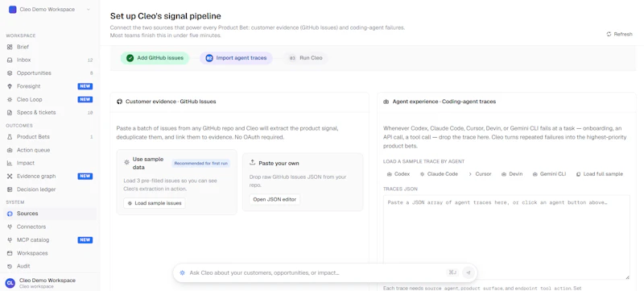
Task: Load the Devin sample trace
Action: [512, 174]
